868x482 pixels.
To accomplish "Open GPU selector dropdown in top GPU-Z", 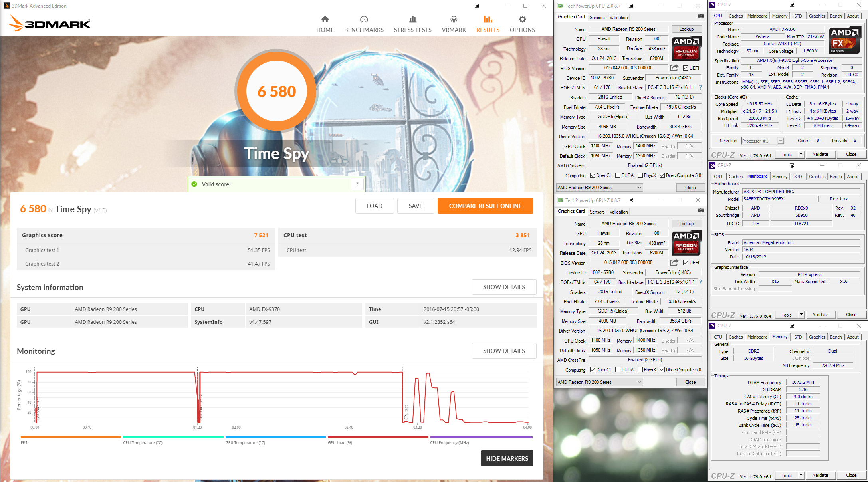I will (x=599, y=188).
